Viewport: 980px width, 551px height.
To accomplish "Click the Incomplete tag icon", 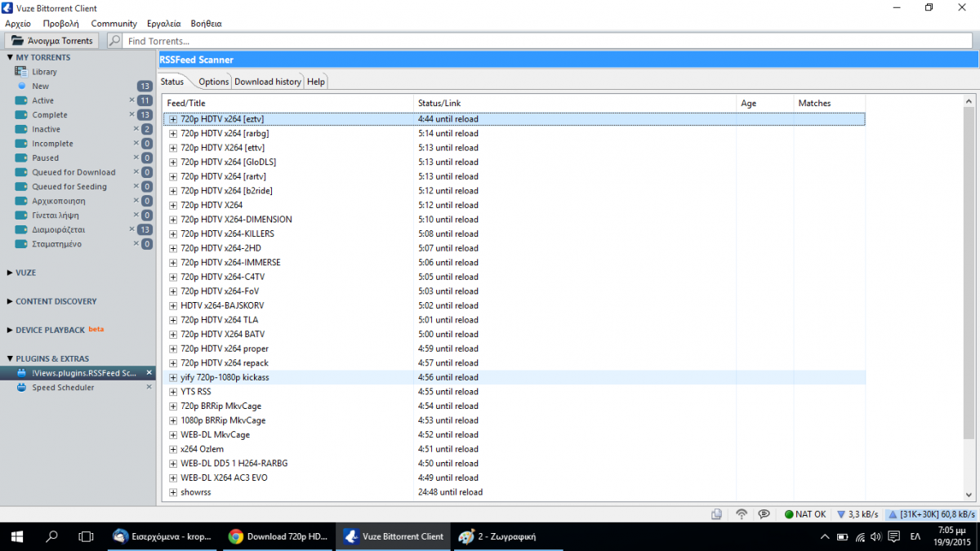I will (x=21, y=144).
